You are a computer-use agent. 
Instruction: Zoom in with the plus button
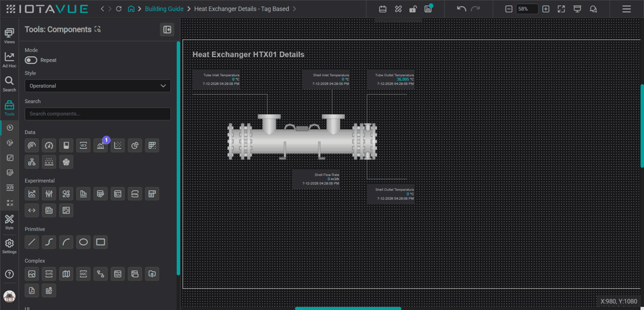pos(546,9)
